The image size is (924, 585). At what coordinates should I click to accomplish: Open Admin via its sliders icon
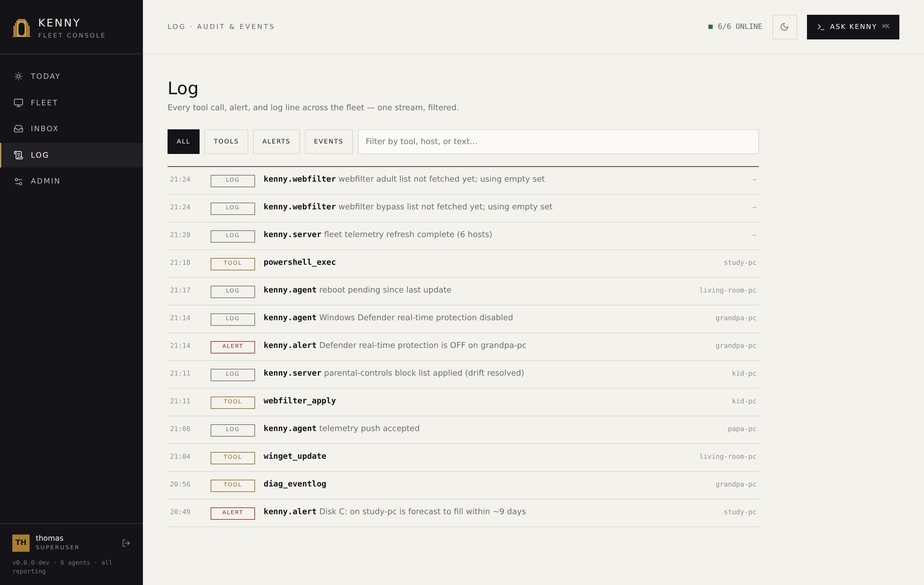coord(18,181)
